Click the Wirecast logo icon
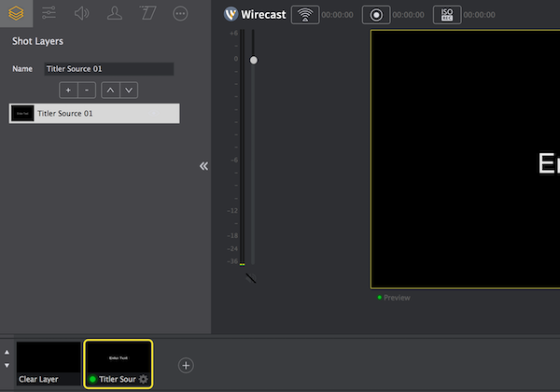The height and width of the screenshot is (392, 560). click(x=231, y=15)
